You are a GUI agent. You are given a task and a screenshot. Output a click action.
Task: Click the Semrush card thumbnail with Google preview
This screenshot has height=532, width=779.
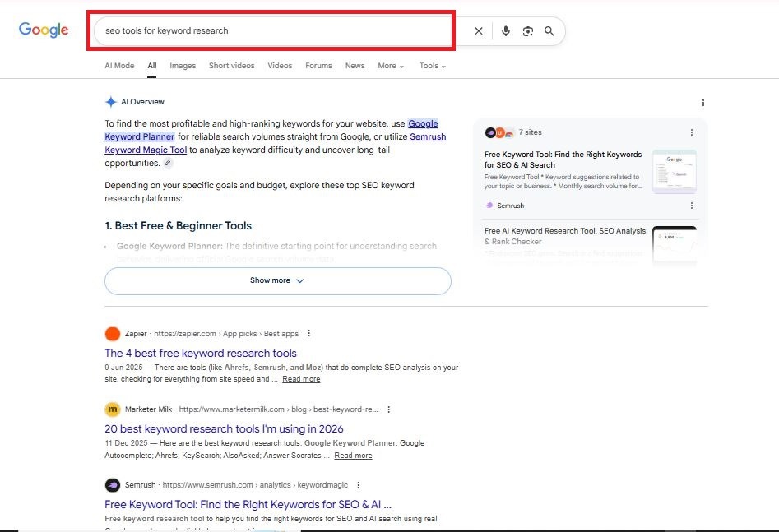point(675,171)
